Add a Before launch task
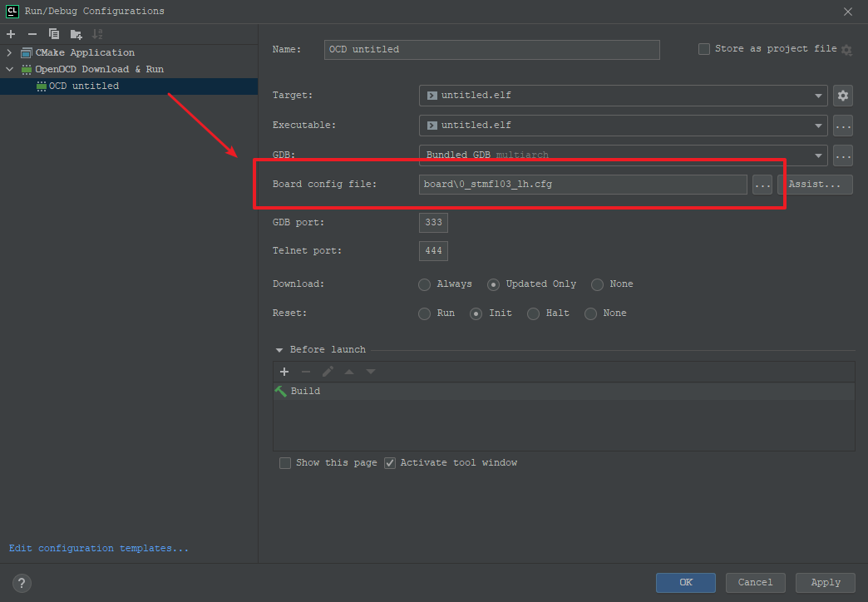Screen dimensions: 868x602 (x=284, y=372)
